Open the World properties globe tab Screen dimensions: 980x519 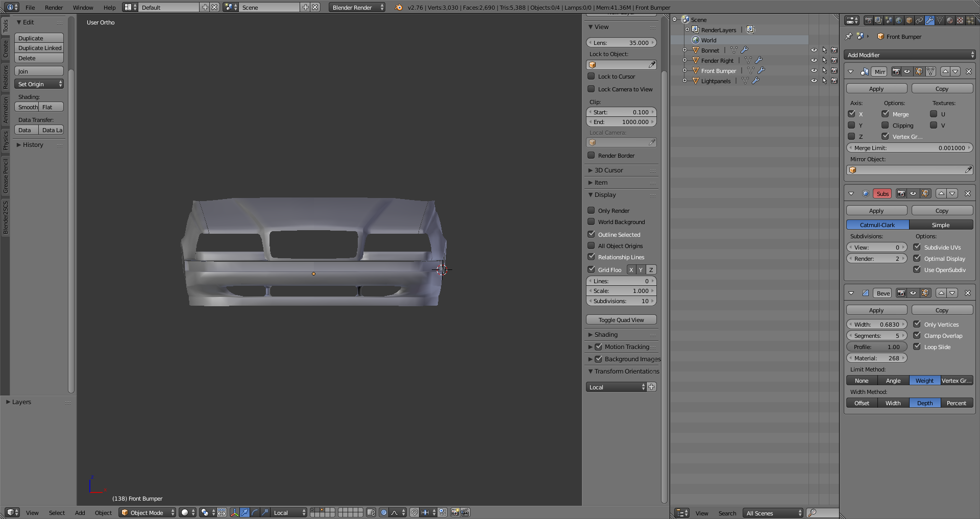(x=899, y=20)
